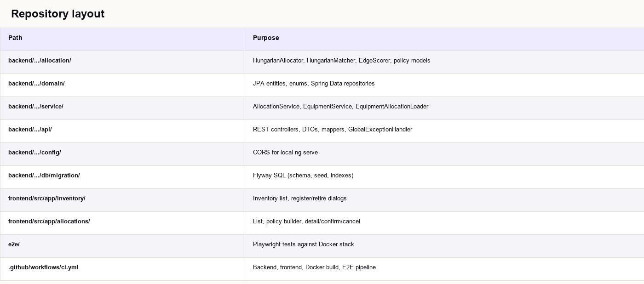The image size is (644, 284).
Task: Click the 'Flyway SQL' purpose cell
Action: click(x=444, y=177)
